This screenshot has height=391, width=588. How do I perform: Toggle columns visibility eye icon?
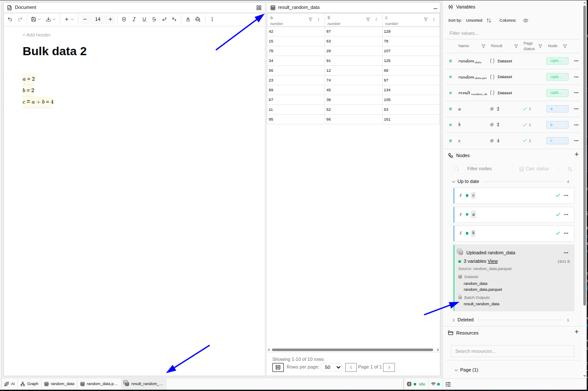point(526,20)
